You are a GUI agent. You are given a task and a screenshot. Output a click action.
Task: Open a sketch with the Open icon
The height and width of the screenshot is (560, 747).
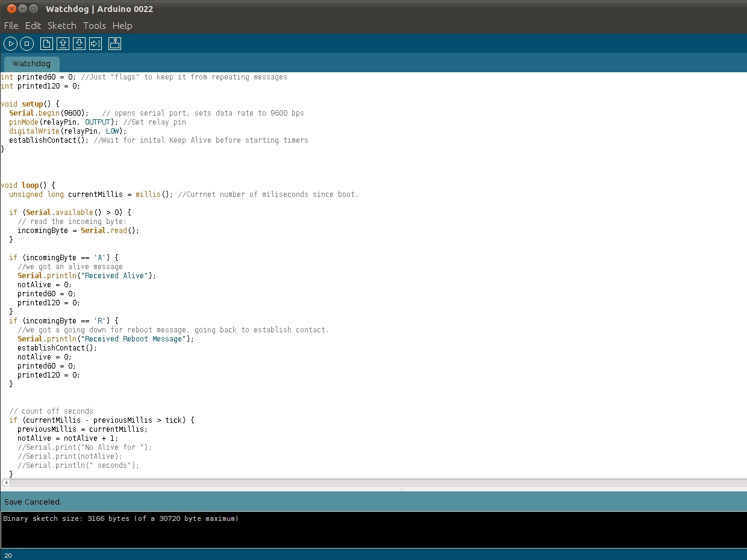(63, 43)
